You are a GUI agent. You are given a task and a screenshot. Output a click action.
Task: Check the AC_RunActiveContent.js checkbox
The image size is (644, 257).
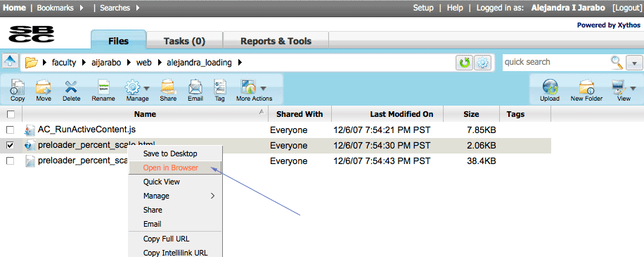tap(11, 130)
